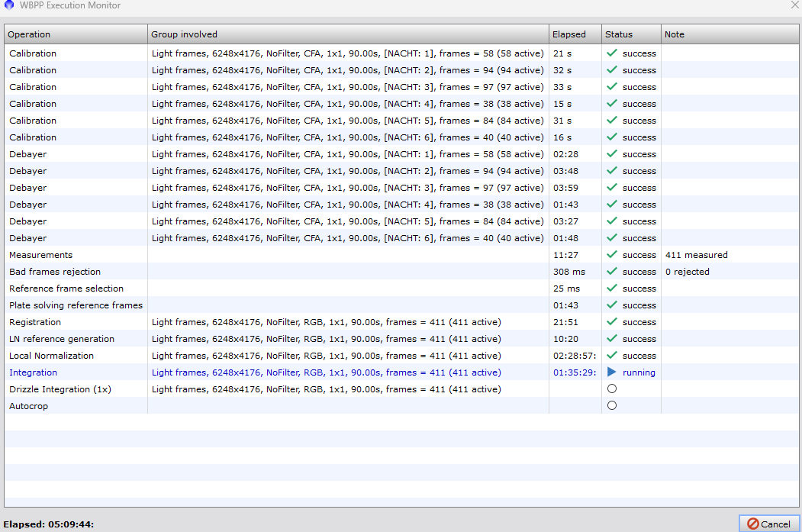Image resolution: width=802 pixels, height=532 pixels.
Task: Select the Measurements operation row
Action: 401,255
